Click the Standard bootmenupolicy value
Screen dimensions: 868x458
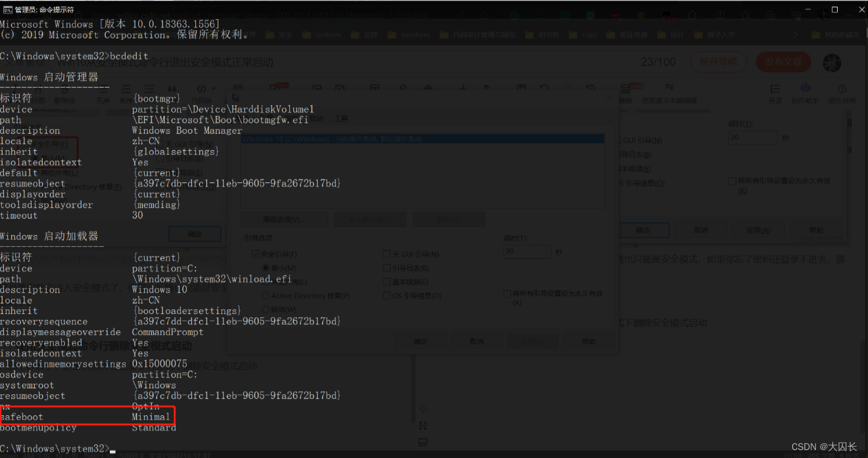click(x=154, y=428)
